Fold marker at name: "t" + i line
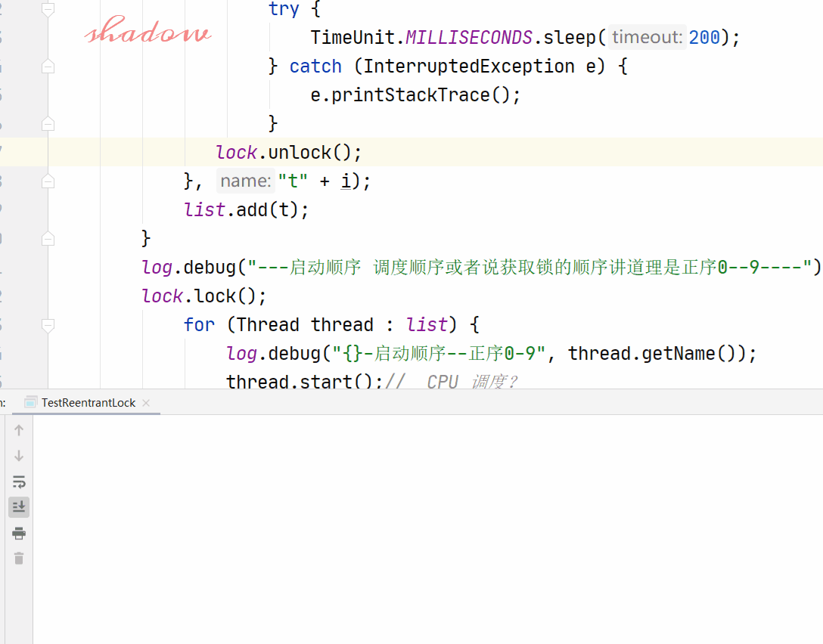823x644 pixels. point(48,181)
